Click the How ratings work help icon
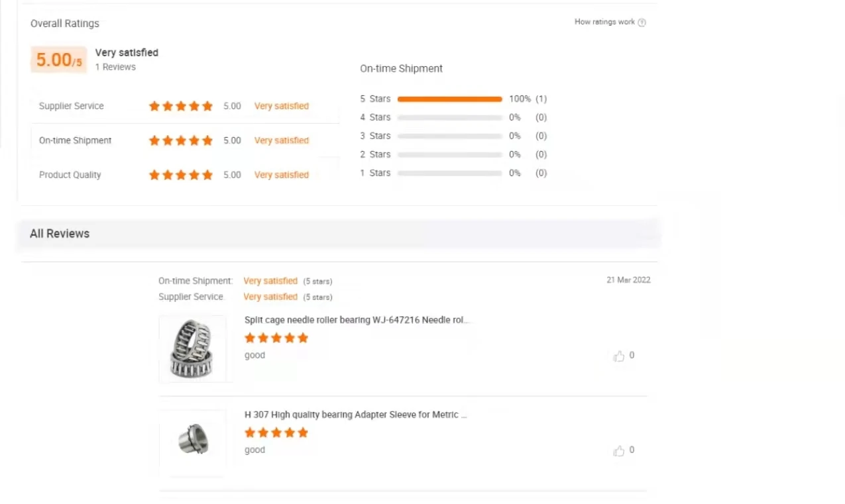 click(x=642, y=23)
